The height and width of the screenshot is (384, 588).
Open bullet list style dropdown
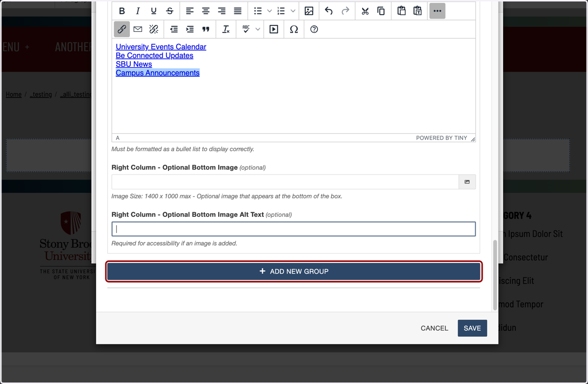point(269,11)
